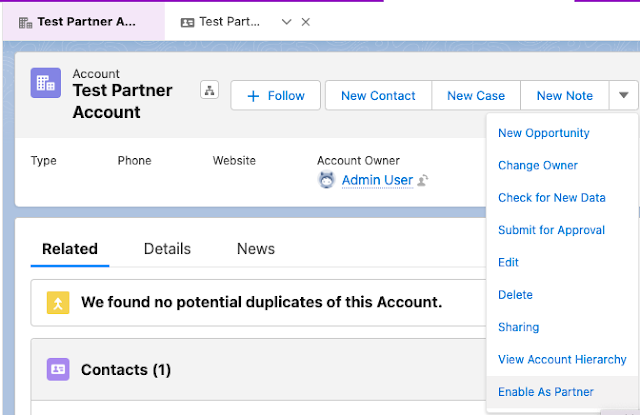
Task: Click contact icon on Test Part... subtab
Action: [x=187, y=22]
